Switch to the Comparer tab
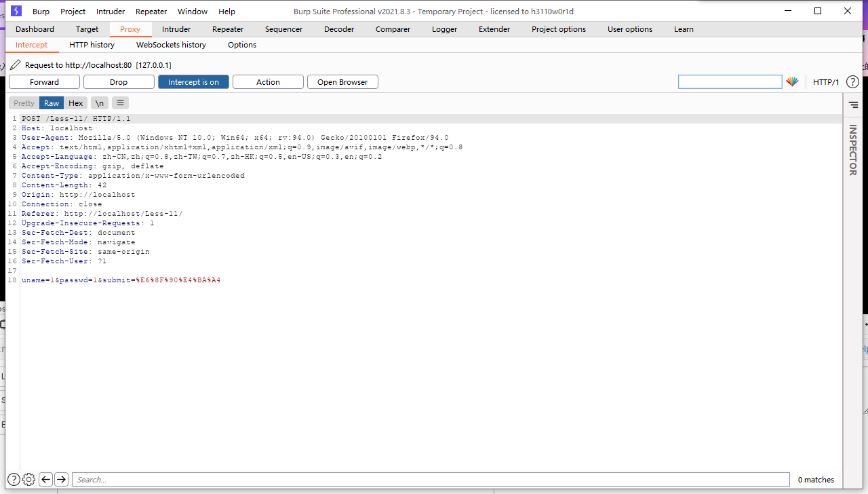The height and width of the screenshot is (494, 868). (393, 29)
